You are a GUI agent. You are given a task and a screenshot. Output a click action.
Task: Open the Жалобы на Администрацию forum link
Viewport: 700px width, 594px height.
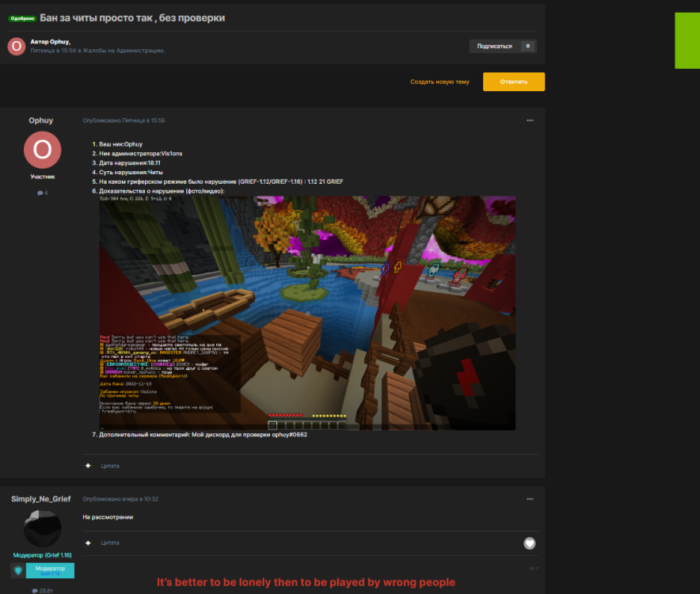(124, 51)
